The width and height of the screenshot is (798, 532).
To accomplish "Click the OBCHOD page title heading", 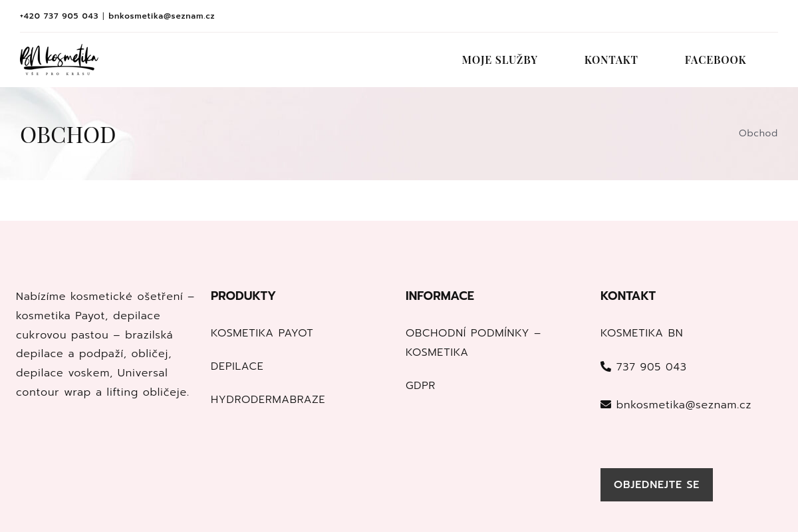I will pyautogui.click(x=68, y=134).
